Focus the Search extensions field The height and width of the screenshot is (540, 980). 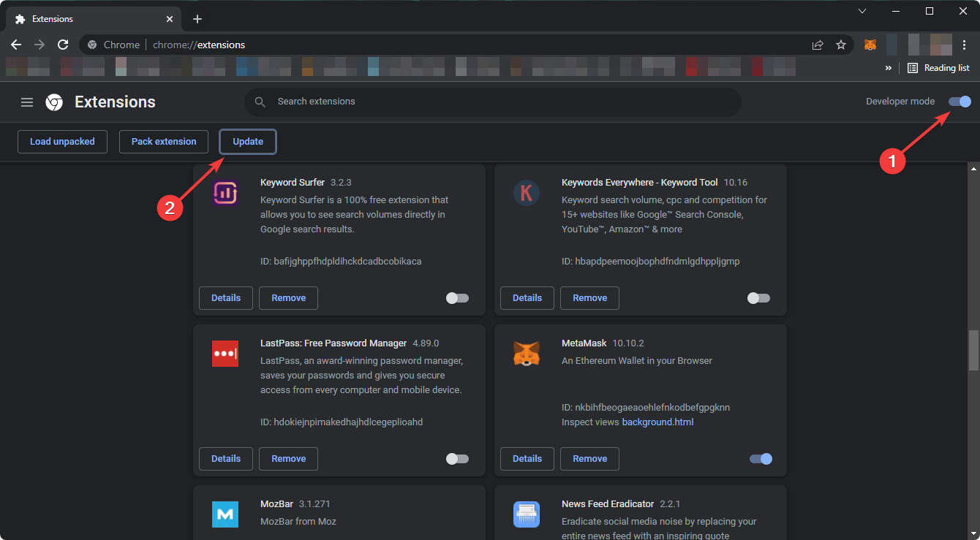pyautogui.click(x=492, y=102)
